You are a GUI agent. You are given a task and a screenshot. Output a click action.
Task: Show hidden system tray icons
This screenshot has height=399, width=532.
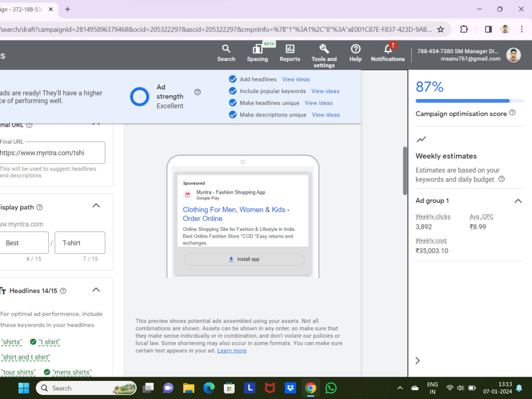pos(400,388)
